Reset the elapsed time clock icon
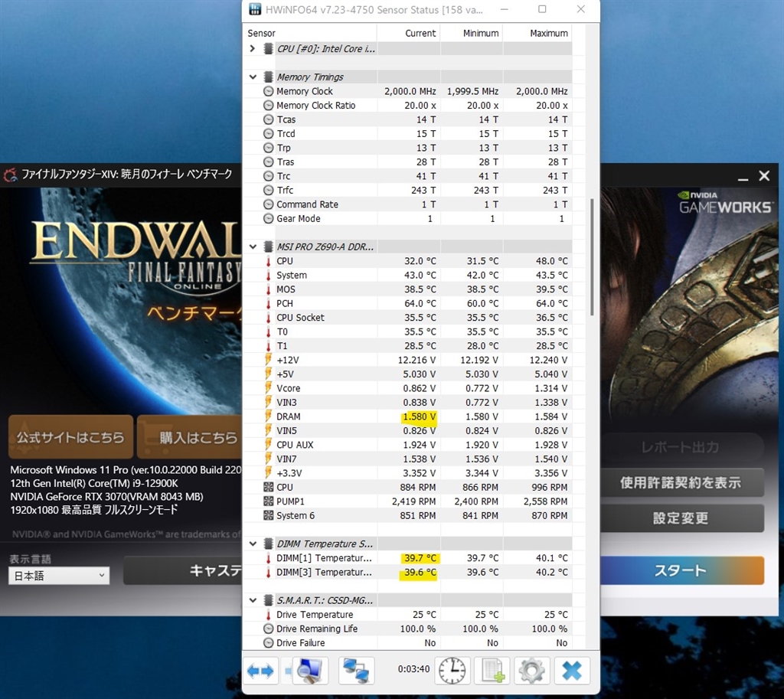This screenshot has width=784, height=699. tap(452, 671)
